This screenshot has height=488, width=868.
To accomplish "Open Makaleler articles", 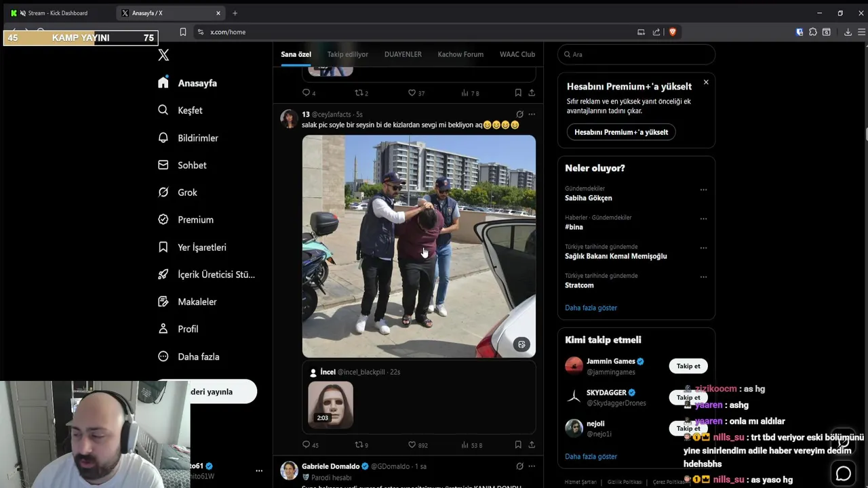I will 187,302.
